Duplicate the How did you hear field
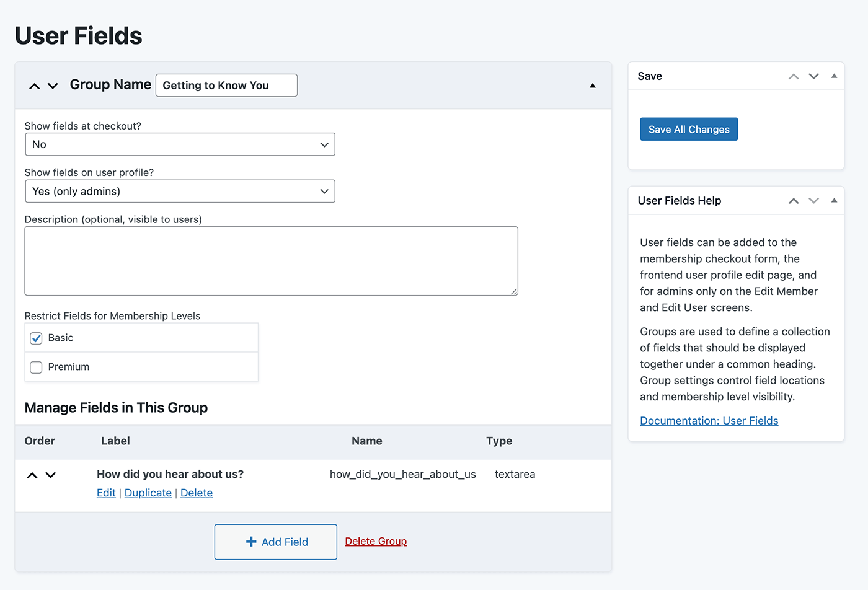This screenshot has width=868, height=590. click(148, 493)
